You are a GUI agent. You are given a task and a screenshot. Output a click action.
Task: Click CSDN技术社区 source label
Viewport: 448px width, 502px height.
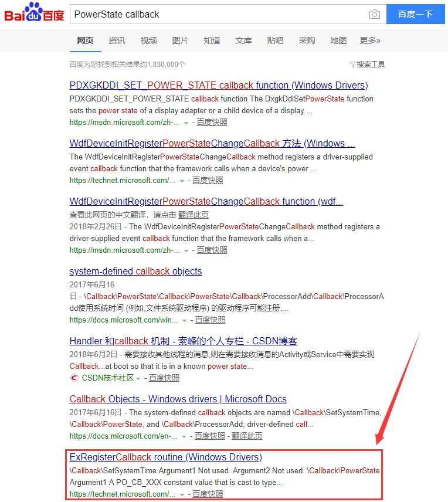107,378
